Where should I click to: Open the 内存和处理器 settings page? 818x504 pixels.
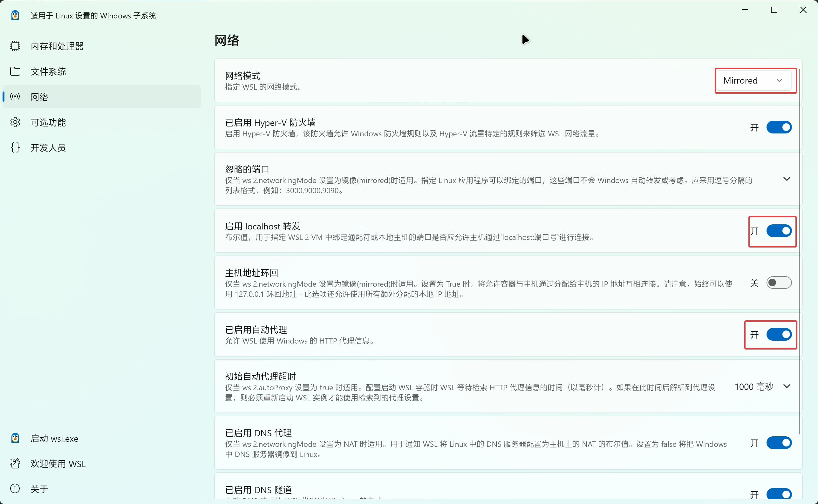pos(102,46)
